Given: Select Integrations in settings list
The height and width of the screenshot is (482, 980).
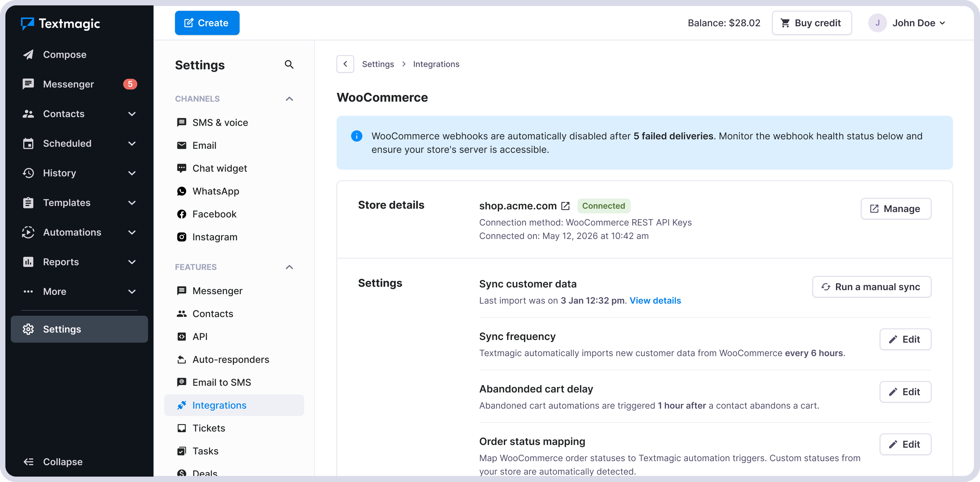Looking at the screenshot, I should tap(234, 405).
